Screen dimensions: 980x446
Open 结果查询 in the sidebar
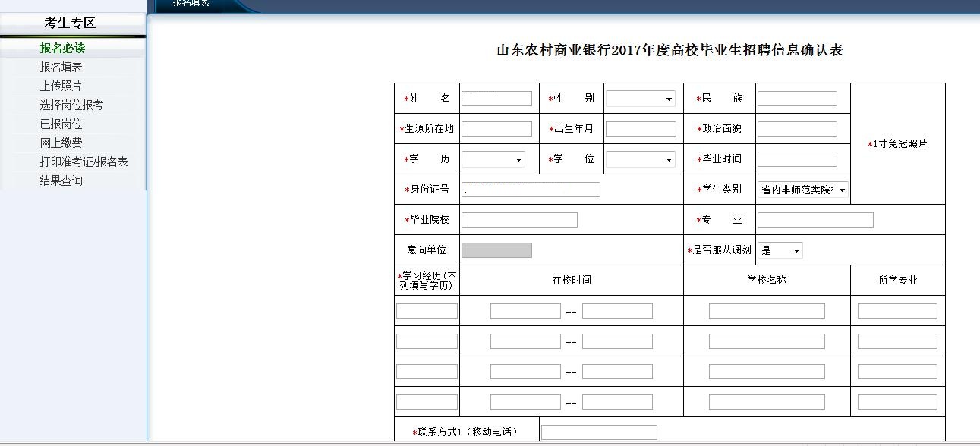(61, 181)
